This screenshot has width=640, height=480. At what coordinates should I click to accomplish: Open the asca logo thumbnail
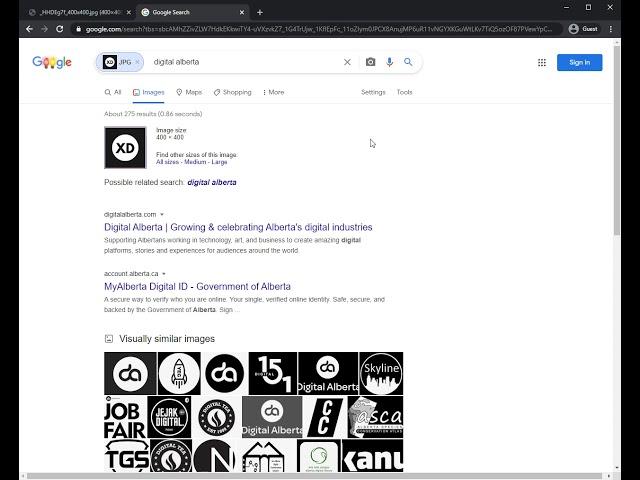pyautogui.click(x=376, y=417)
